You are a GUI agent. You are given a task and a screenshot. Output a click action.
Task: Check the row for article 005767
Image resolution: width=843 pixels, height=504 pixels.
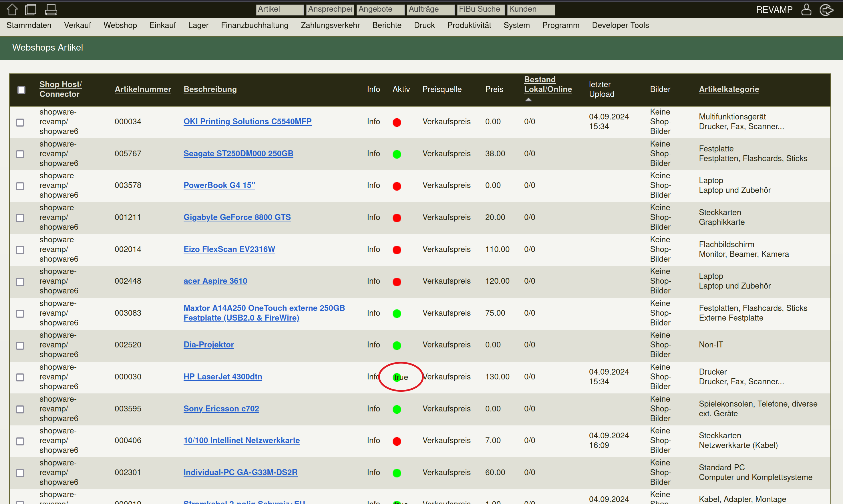(x=20, y=154)
